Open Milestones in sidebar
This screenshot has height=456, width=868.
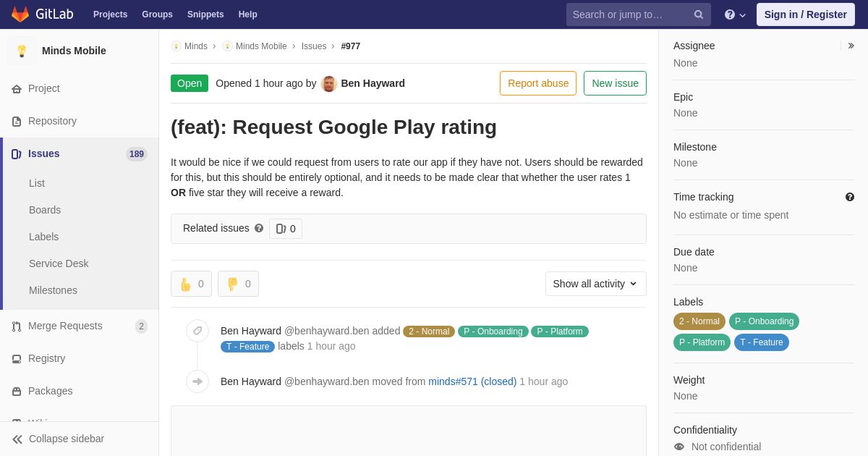point(53,290)
